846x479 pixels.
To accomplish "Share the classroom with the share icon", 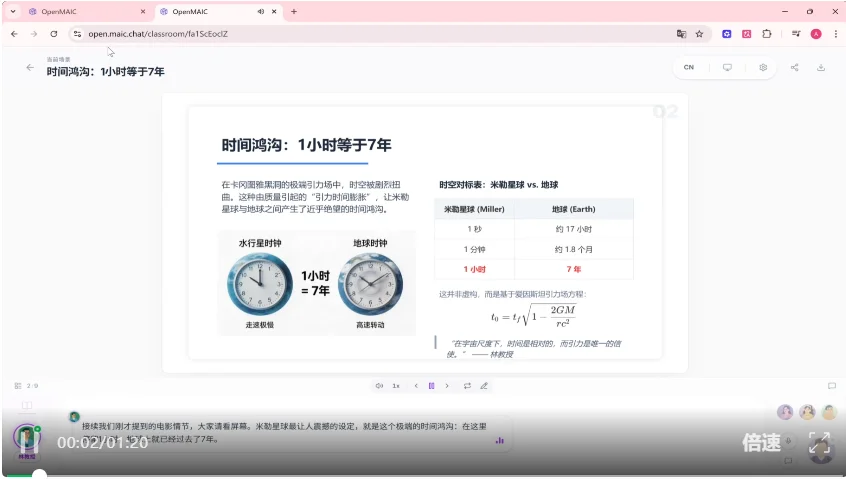I will (794, 67).
